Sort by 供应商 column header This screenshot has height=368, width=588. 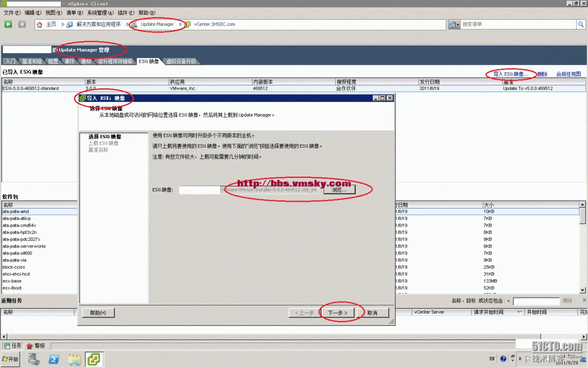tap(210, 82)
